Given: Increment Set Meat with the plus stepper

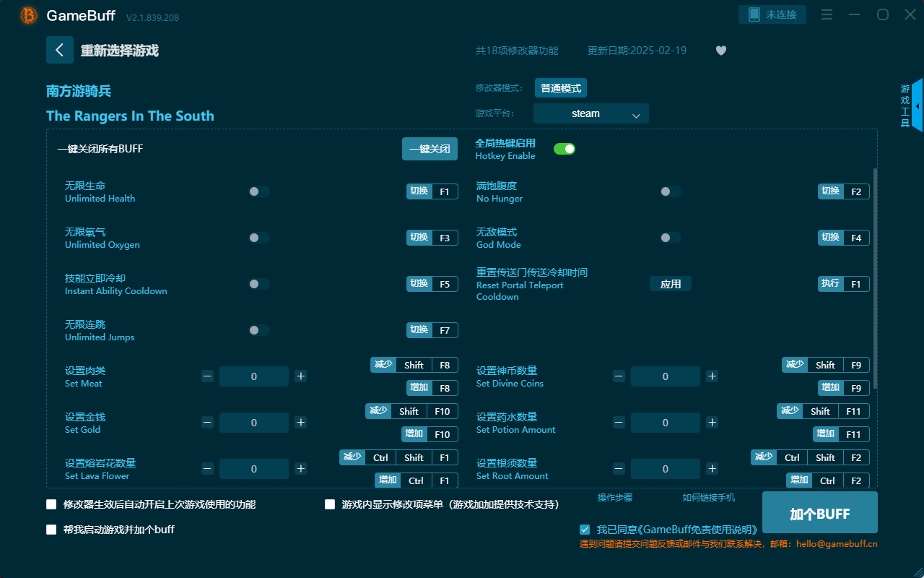Looking at the screenshot, I should click(x=301, y=376).
